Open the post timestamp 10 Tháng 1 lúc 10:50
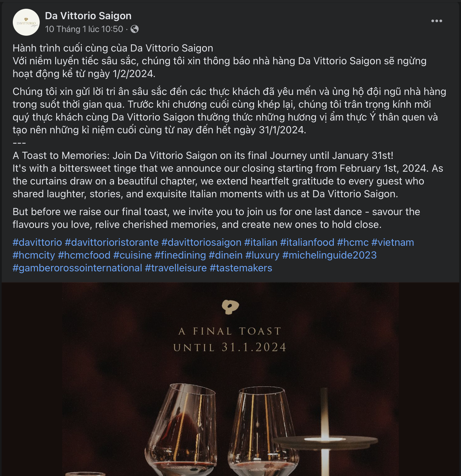This screenshot has width=461, height=476. [x=84, y=29]
